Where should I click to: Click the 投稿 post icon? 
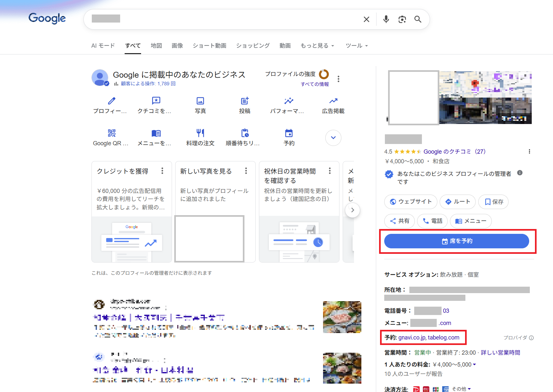[x=244, y=101]
